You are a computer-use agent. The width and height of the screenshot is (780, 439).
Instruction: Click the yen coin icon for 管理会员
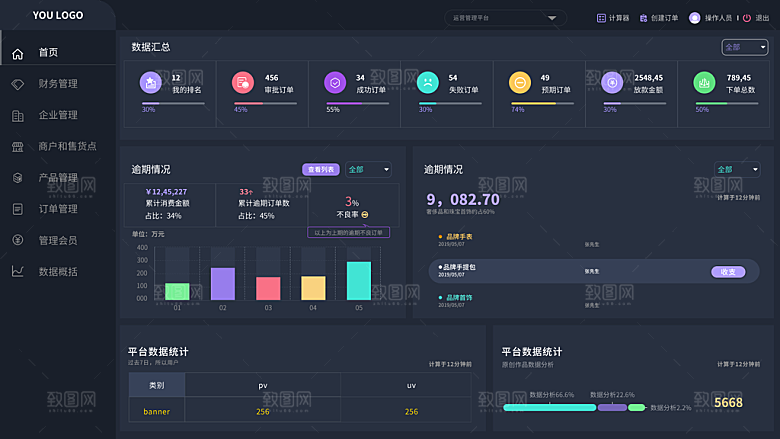pyautogui.click(x=17, y=240)
